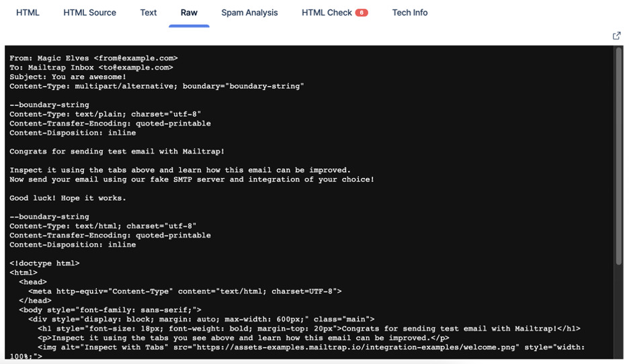Image resolution: width=629 pixels, height=364 pixels.
Task: Click the meta http-equiv Content-Type line
Action: point(185,291)
